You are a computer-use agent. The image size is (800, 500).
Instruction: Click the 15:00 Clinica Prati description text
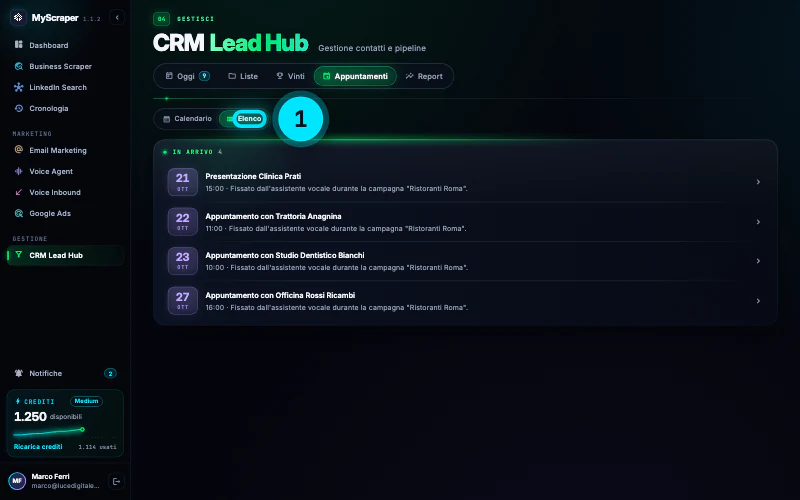(336, 188)
